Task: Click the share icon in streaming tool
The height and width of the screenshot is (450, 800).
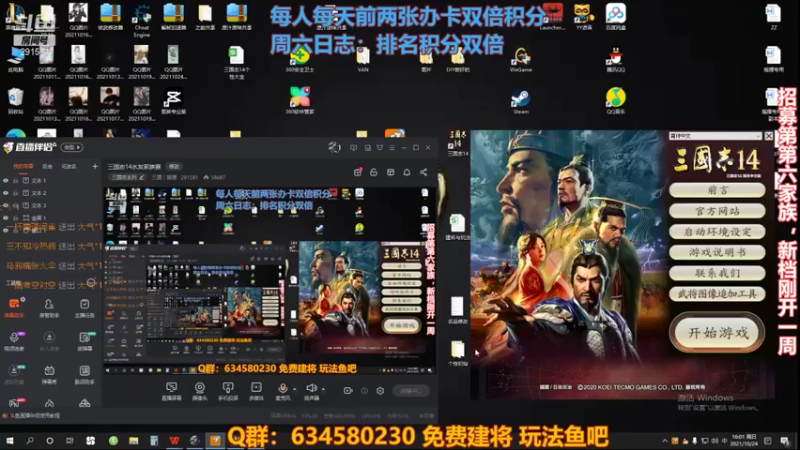Action: tap(423, 172)
